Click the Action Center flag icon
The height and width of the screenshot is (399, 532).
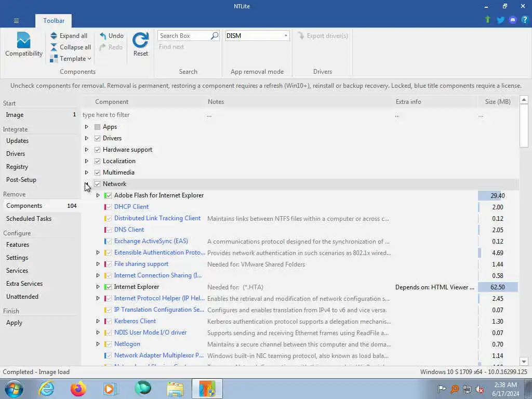coord(442,389)
